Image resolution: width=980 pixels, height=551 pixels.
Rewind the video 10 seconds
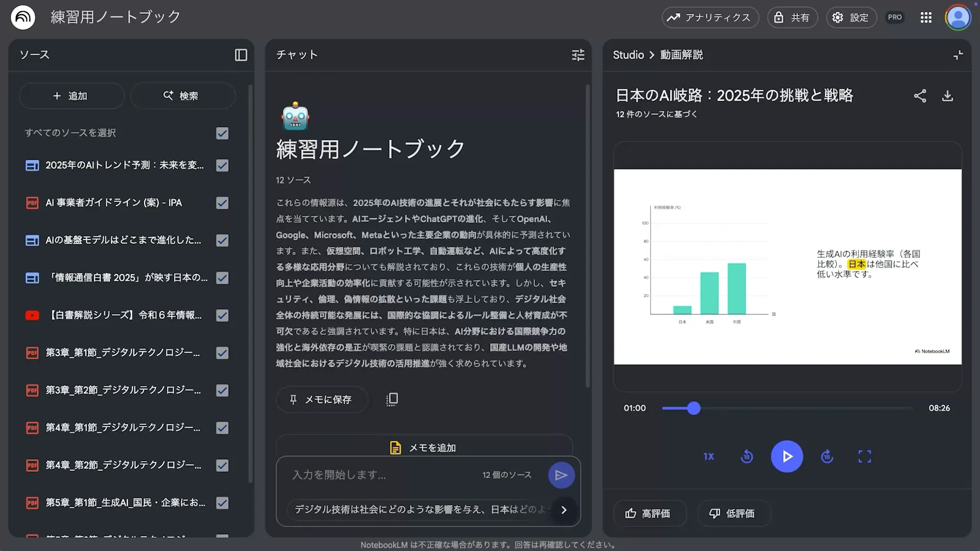click(x=746, y=457)
